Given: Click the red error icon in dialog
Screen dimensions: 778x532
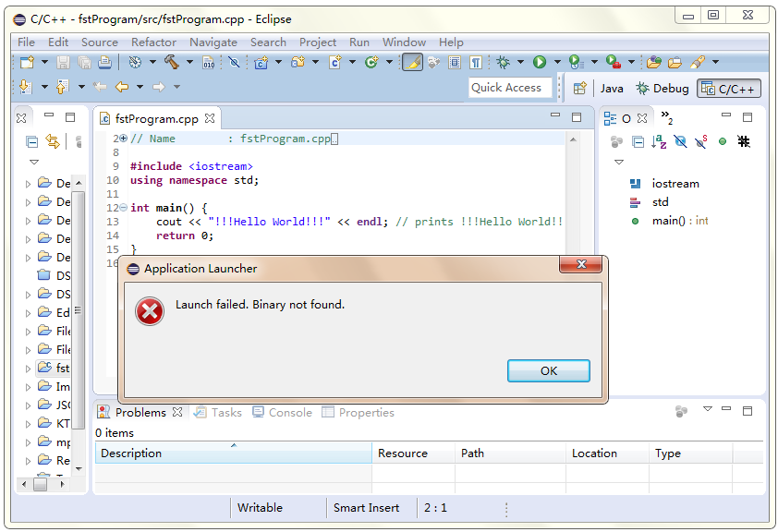Looking at the screenshot, I should click(x=150, y=311).
